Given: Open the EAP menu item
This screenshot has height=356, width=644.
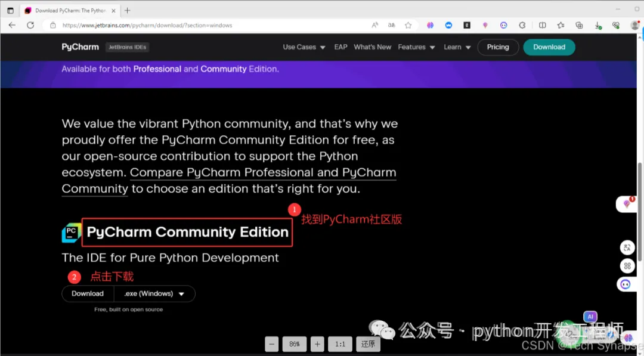Looking at the screenshot, I should coord(340,47).
